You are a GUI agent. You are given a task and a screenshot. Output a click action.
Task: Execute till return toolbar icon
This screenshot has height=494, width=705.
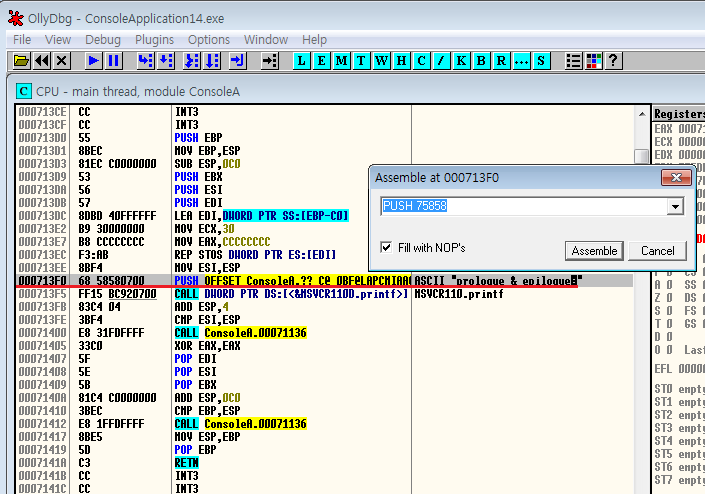click(x=237, y=61)
